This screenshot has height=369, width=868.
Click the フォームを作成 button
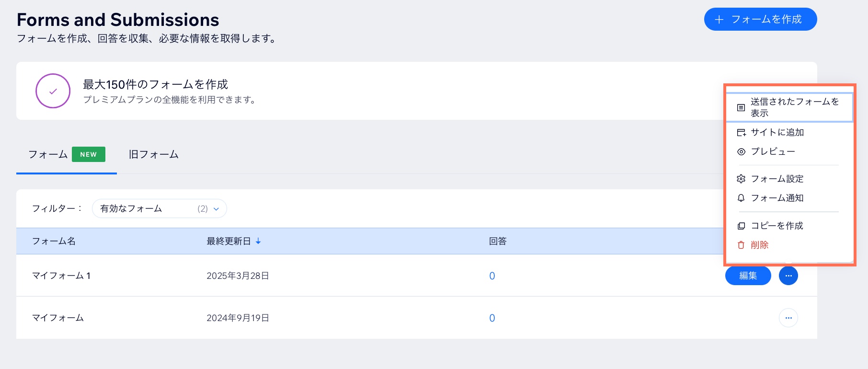click(x=760, y=19)
